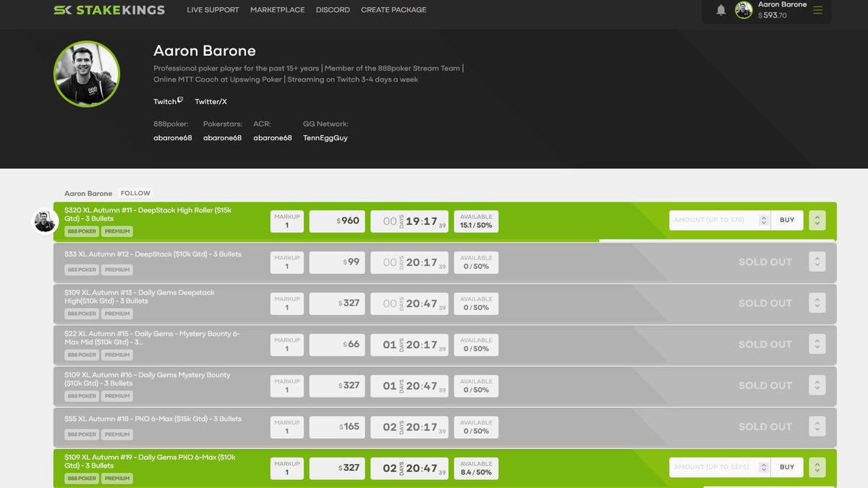Click the $960 price box
This screenshot has width=868, height=488.
click(337, 221)
